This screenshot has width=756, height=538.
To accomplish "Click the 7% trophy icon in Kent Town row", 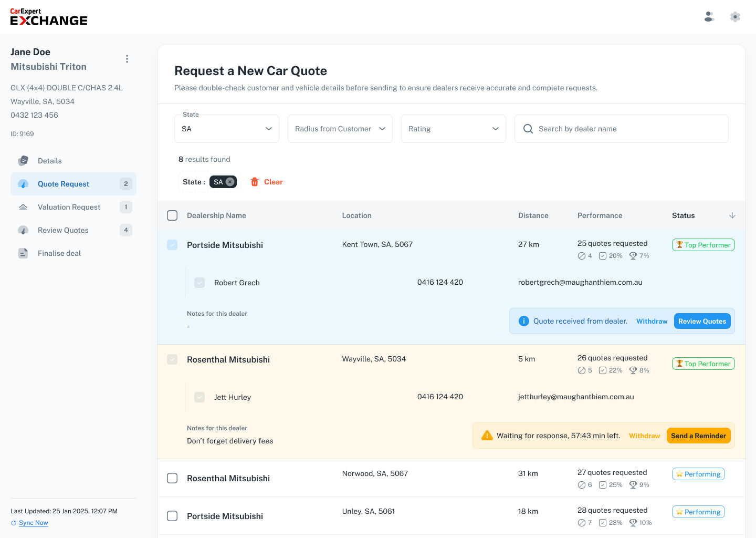I will [633, 256].
